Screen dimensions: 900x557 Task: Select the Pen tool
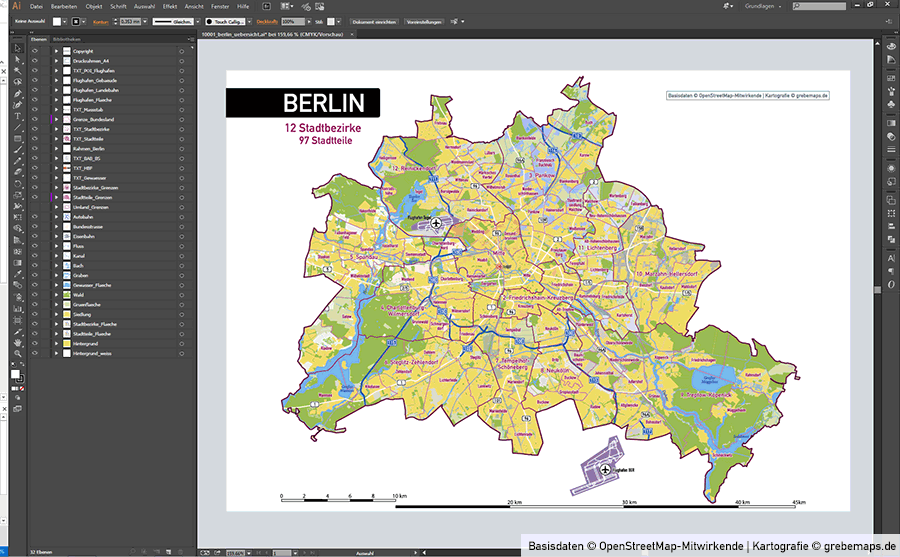(18, 94)
